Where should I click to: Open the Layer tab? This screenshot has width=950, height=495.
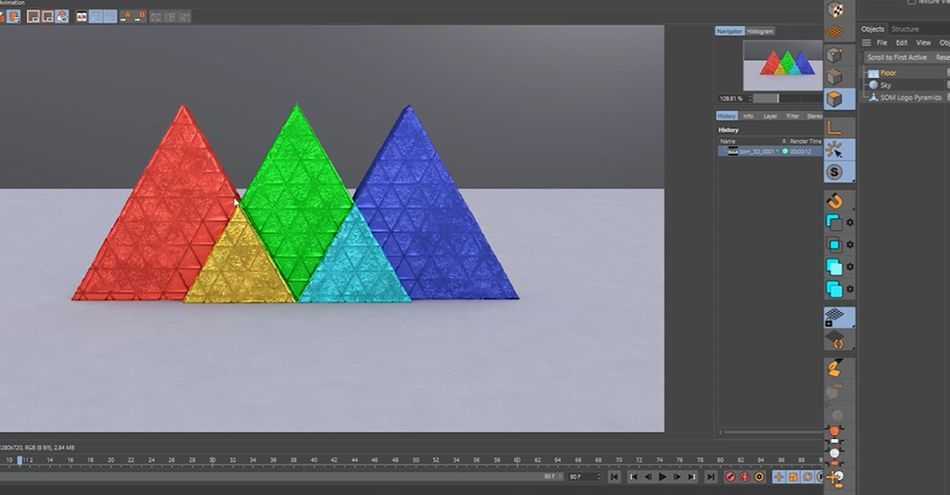pyautogui.click(x=770, y=116)
